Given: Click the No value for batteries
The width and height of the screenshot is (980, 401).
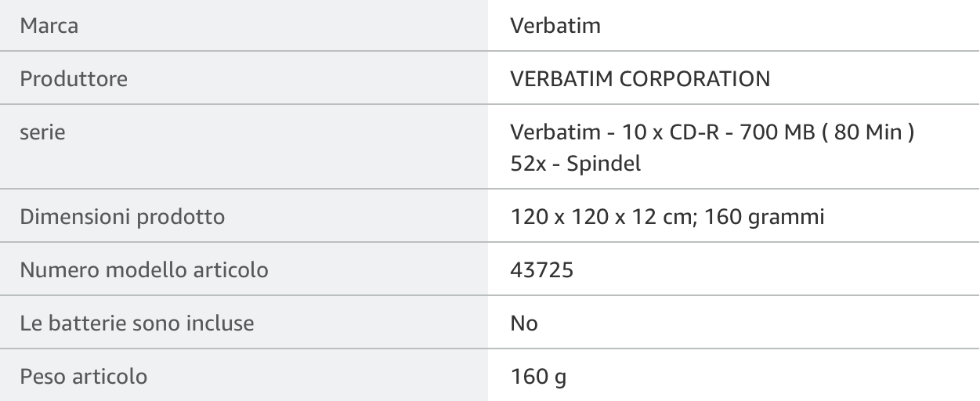Looking at the screenshot, I should pos(524,323).
